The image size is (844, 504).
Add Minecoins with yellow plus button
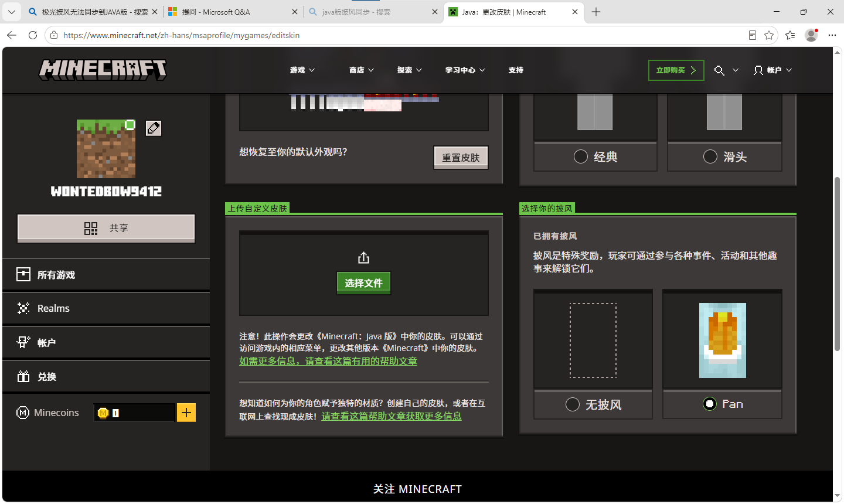point(186,413)
